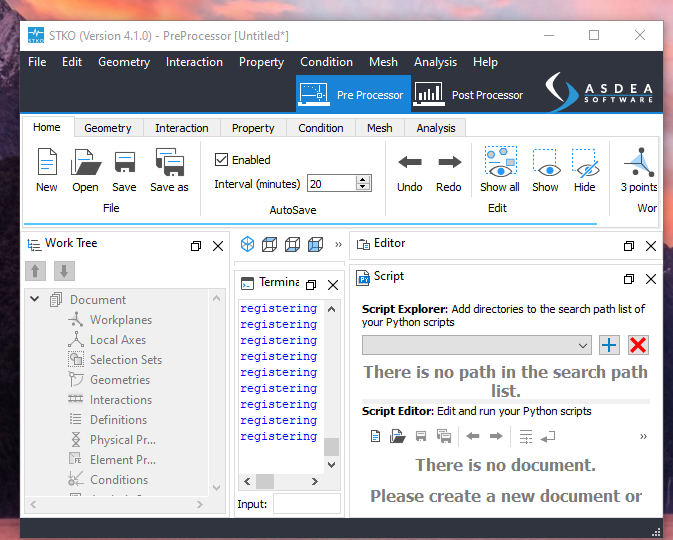Undo the last action
This screenshot has height=540, width=673.
(x=410, y=162)
